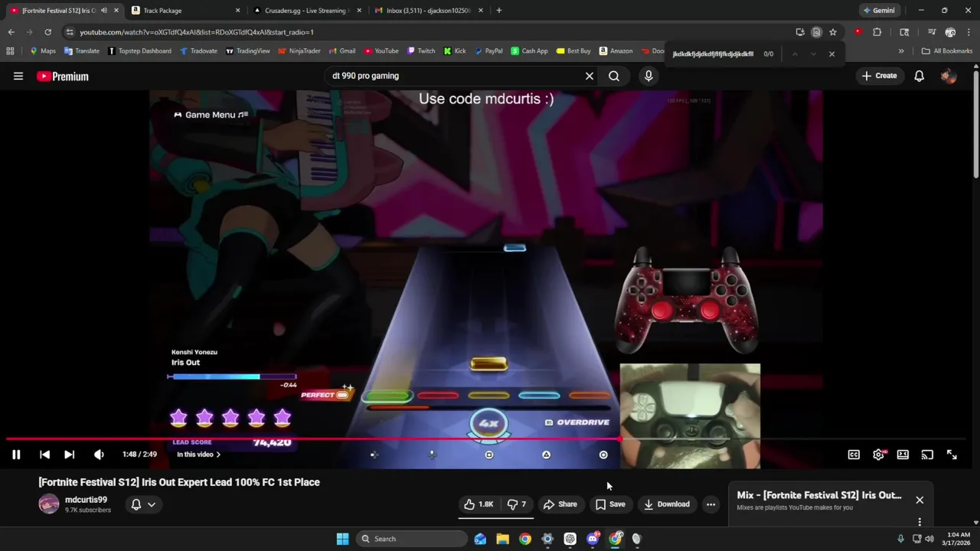Image resolution: width=980 pixels, height=551 pixels.
Task: Expand the subscription notification bell dropdown
Action: 143,504
